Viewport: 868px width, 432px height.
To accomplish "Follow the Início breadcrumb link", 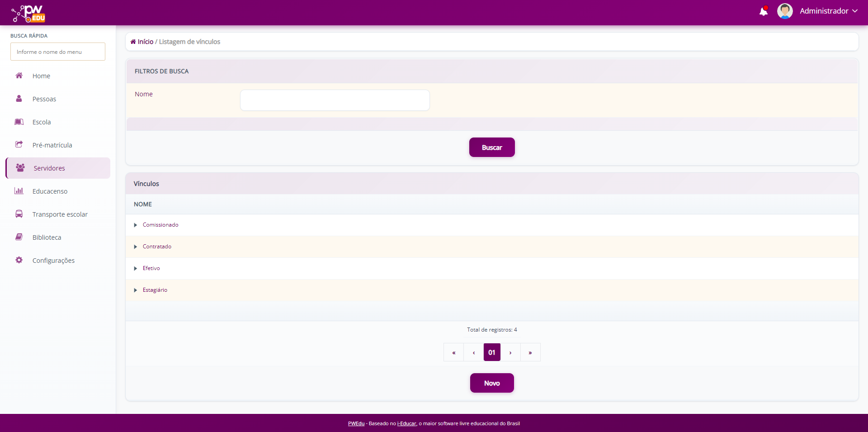I will pos(145,42).
